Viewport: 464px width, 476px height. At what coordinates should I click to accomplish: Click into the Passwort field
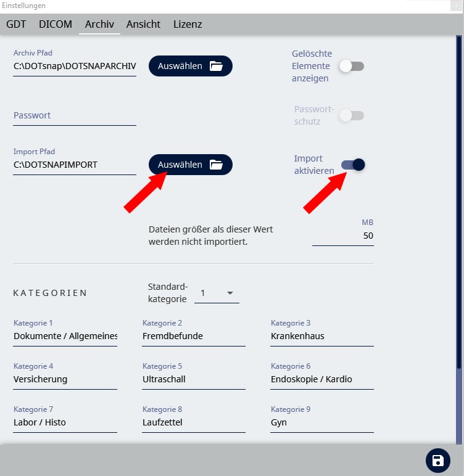coord(74,115)
